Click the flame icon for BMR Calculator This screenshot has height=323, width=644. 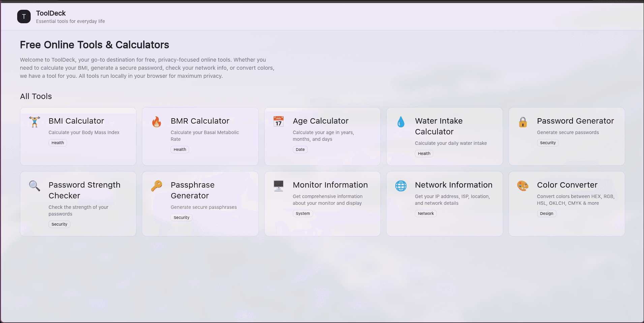click(x=156, y=122)
